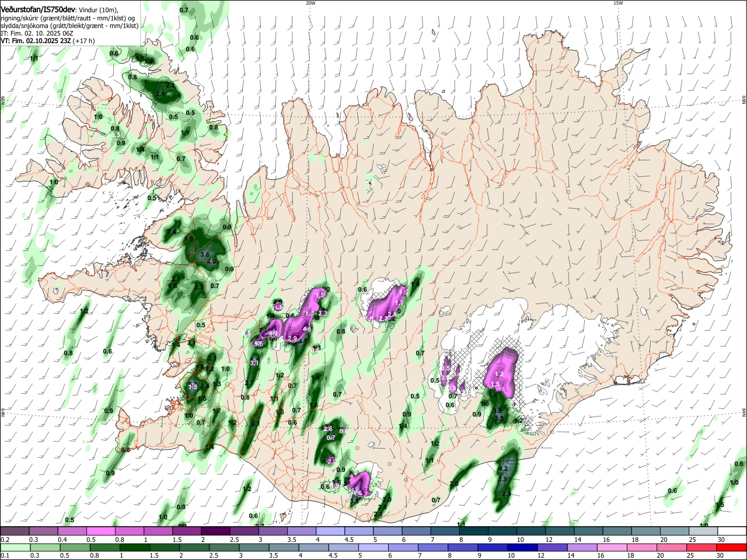
Task: Click the bright red 30 mm legend swatch
Action: click(x=731, y=548)
